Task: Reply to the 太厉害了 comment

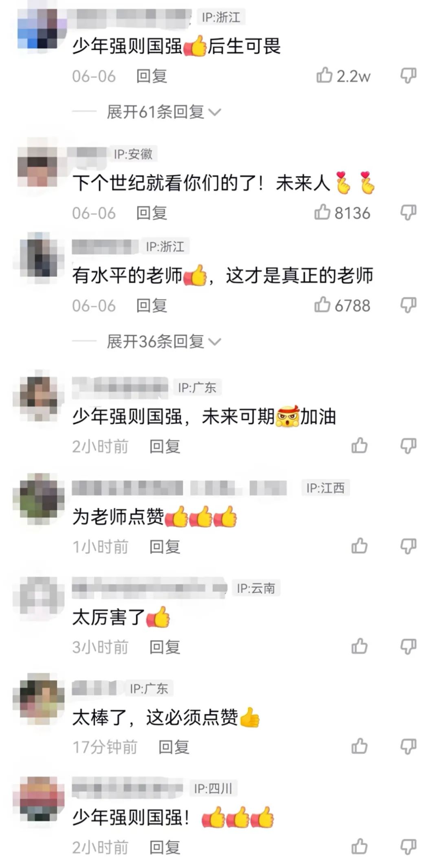Action: [x=165, y=647]
